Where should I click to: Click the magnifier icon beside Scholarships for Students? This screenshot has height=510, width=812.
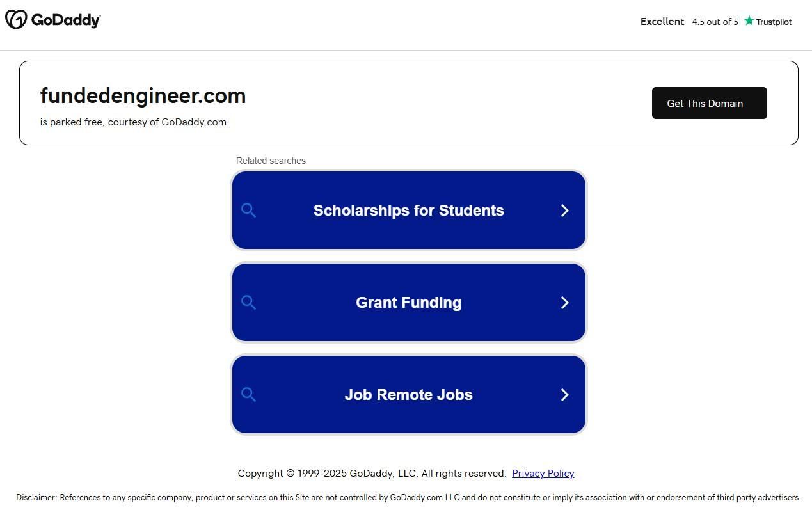click(249, 211)
